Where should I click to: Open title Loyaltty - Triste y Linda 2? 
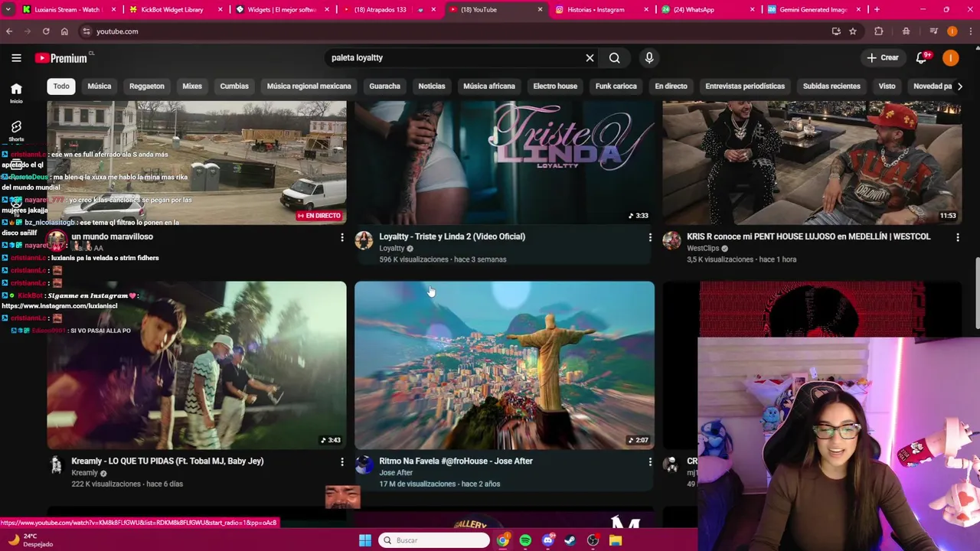(x=452, y=236)
